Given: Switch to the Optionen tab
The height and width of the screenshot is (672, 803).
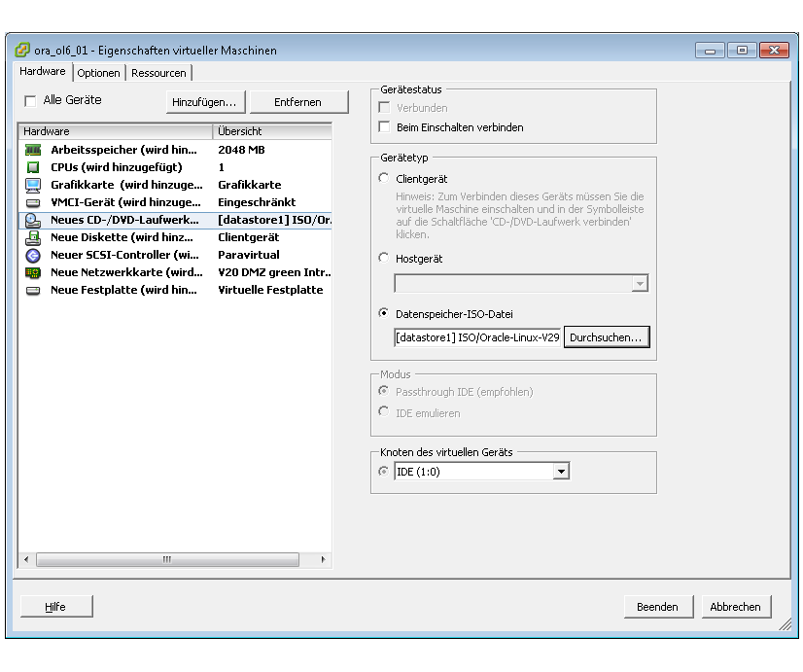Looking at the screenshot, I should click(99, 73).
